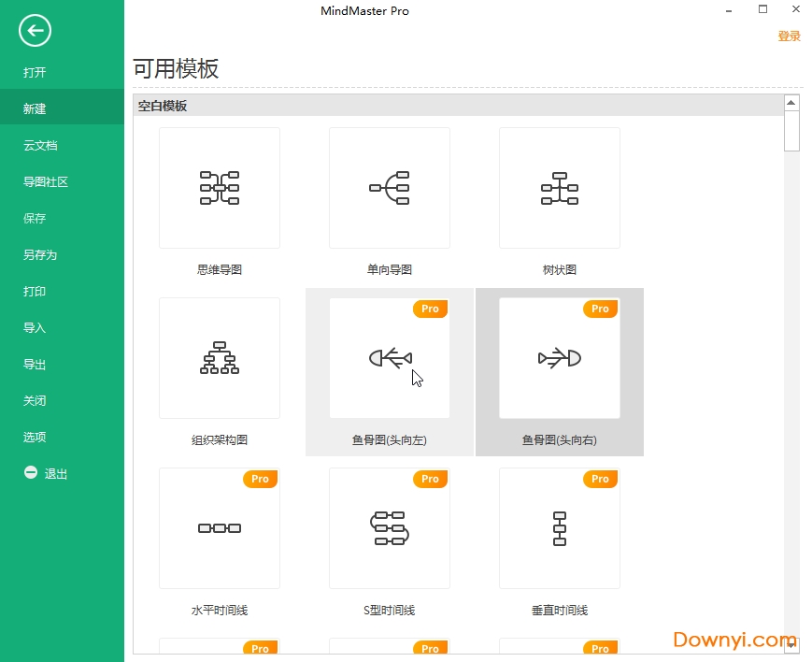Click the 组织架构图 label text
This screenshot has height=662, width=812.
(220, 440)
